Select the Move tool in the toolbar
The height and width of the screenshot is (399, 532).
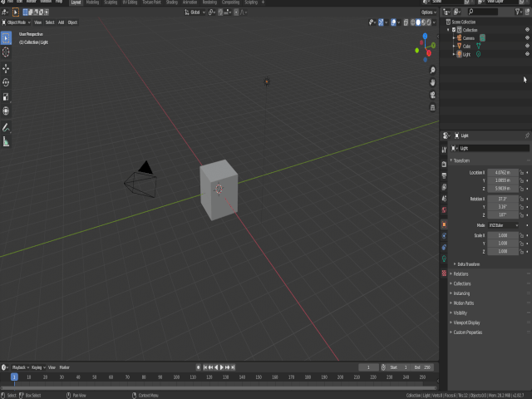click(x=6, y=68)
